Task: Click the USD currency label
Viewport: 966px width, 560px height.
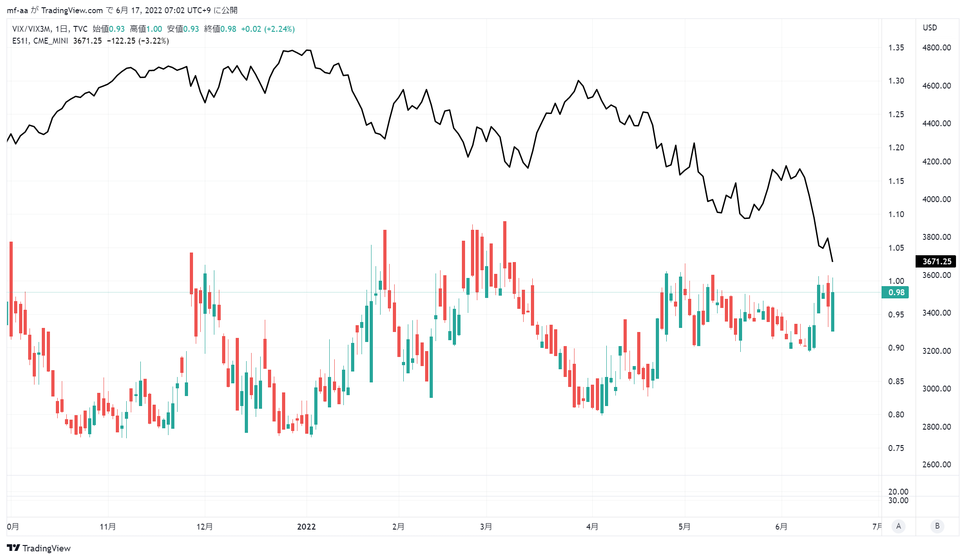Action: pos(930,28)
